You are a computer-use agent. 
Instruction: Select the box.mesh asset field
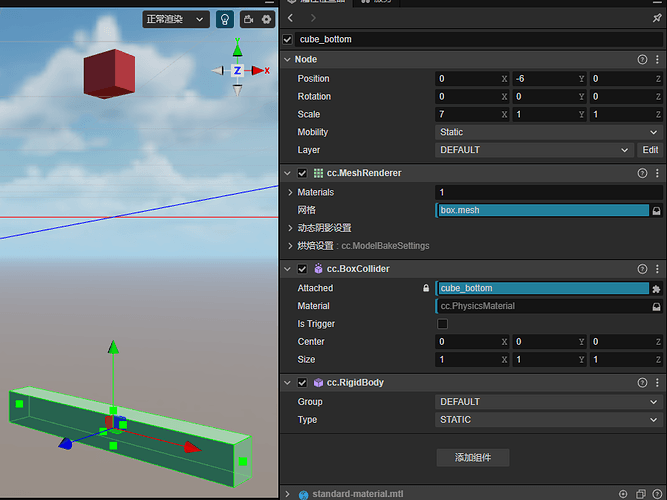pos(543,211)
